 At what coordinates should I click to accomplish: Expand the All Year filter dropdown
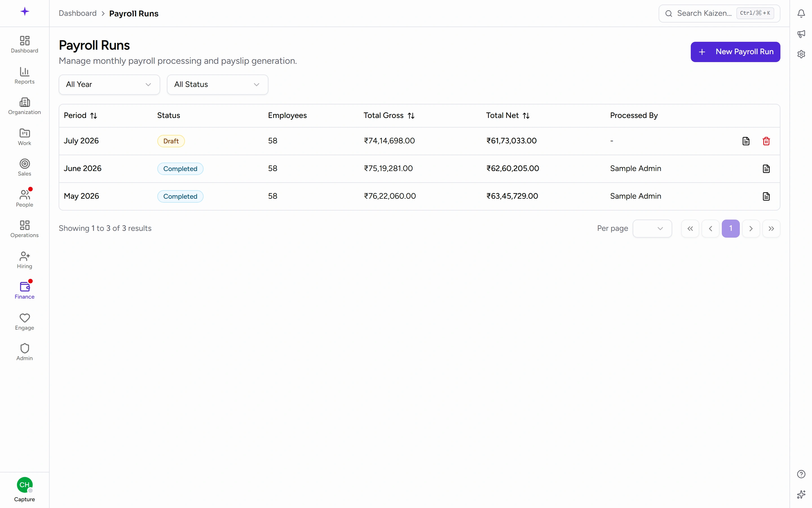tap(109, 85)
